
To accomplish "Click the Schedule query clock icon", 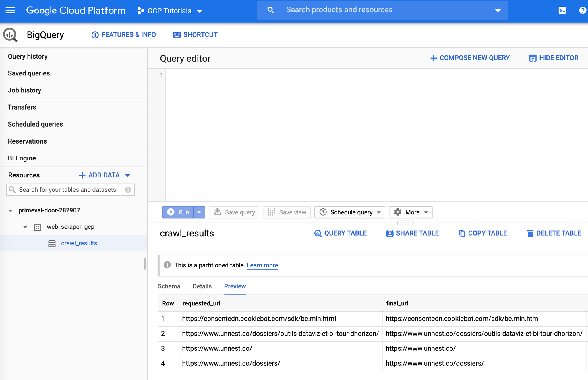I will (x=323, y=212).
